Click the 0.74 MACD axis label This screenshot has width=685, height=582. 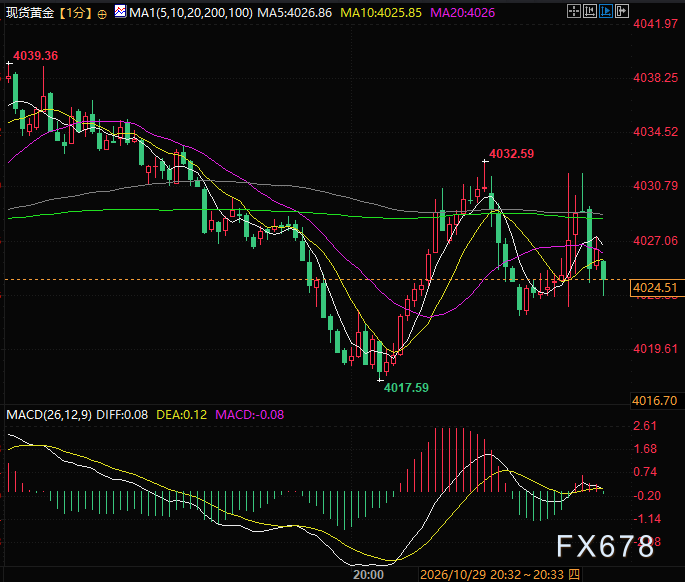click(x=645, y=472)
